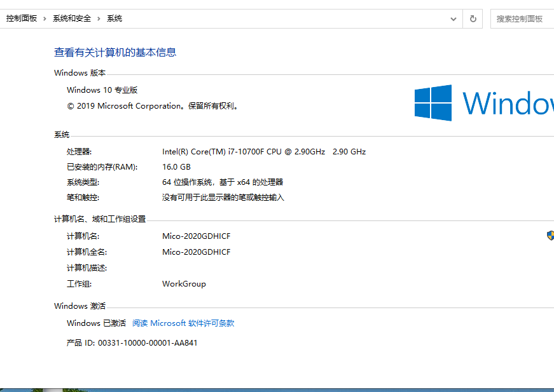The image size is (554, 392).
Task: Click the 没有可用于此显示器的笔或触控输入 text
Action: pyautogui.click(x=223, y=197)
